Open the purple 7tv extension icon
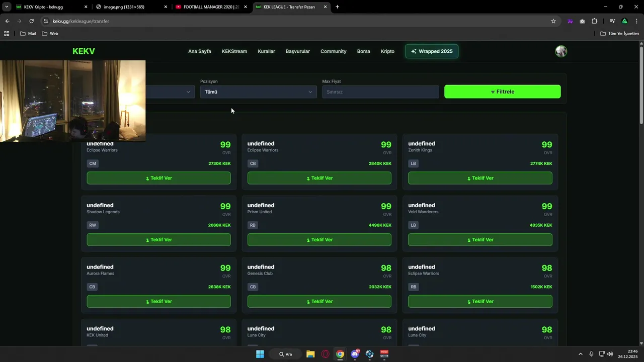 (570, 21)
